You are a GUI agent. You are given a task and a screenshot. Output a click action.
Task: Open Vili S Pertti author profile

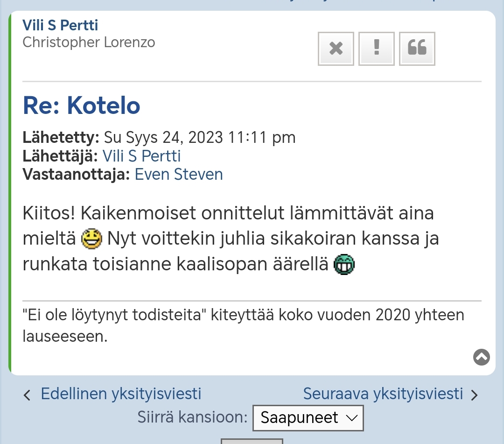tap(60, 25)
